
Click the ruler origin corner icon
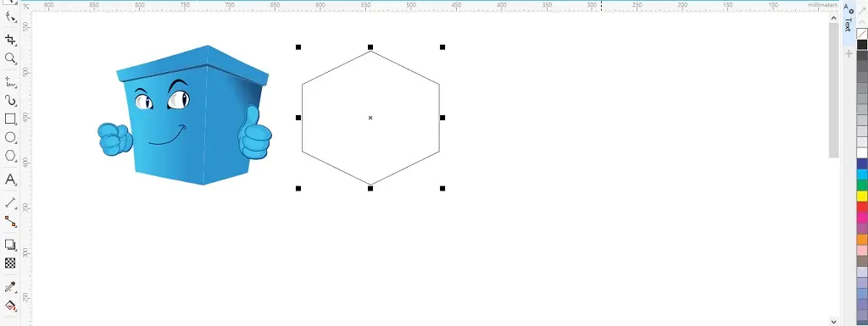pos(26,6)
